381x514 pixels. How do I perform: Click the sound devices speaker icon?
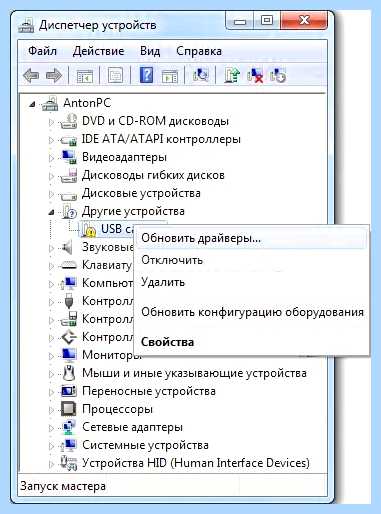[67, 247]
